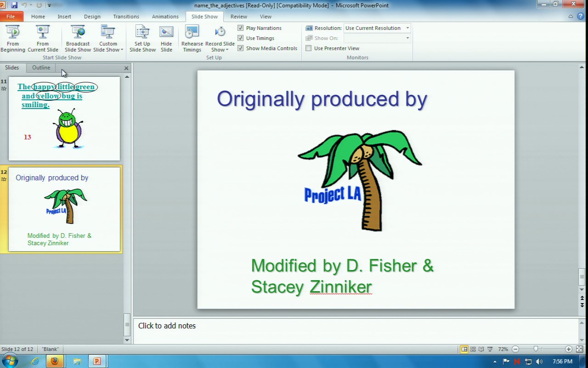
Task: Open PowerPoint from the Windows taskbar
Action: [x=97, y=361]
